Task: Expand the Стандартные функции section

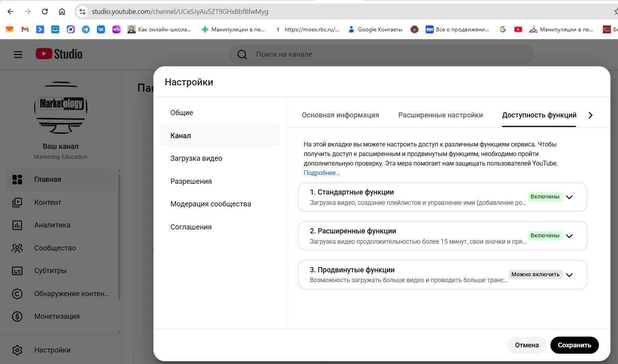Action: point(569,197)
